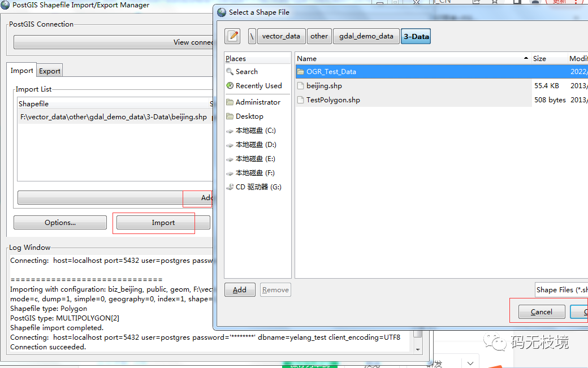Switch to the Export tab
This screenshot has height=368, width=588.
50,71
